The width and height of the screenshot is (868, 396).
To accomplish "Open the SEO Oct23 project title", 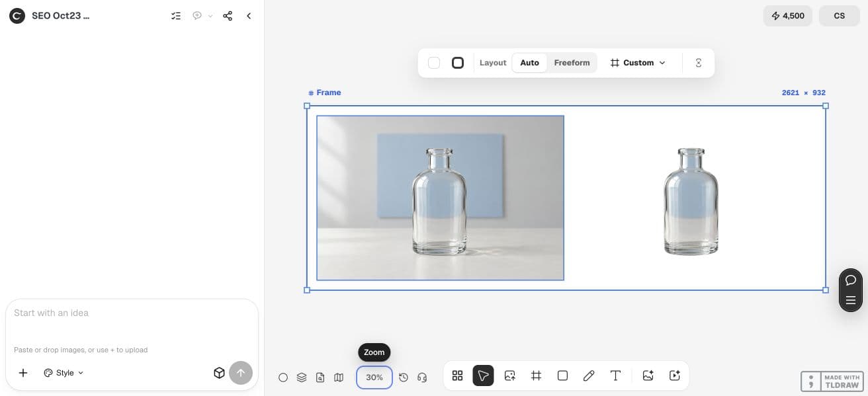I will [60, 16].
